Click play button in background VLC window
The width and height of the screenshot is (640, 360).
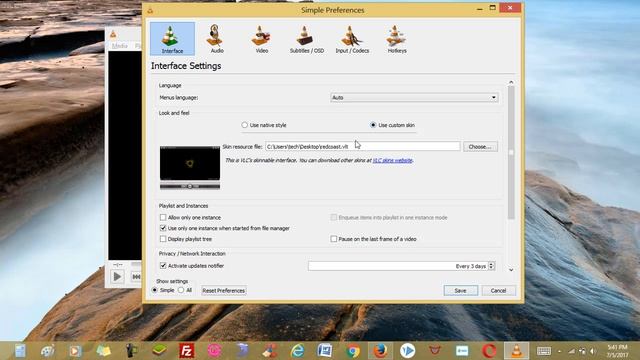point(117,277)
